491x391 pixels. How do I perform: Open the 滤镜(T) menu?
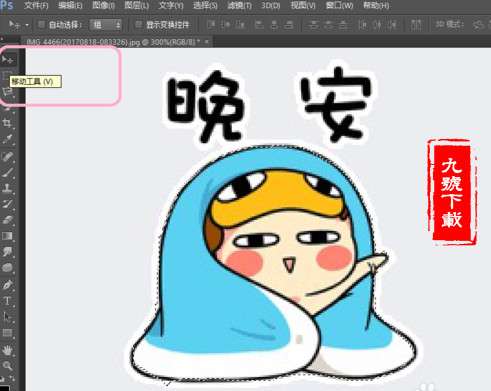point(239,6)
